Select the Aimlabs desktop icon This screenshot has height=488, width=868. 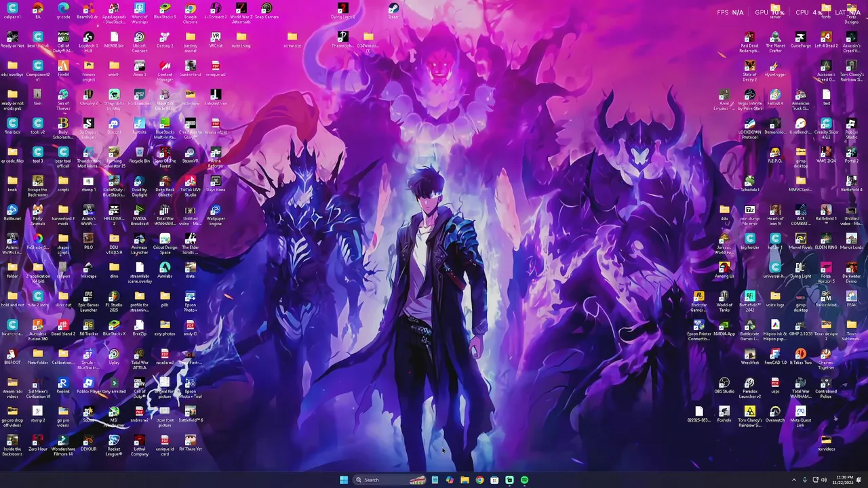click(x=165, y=270)
